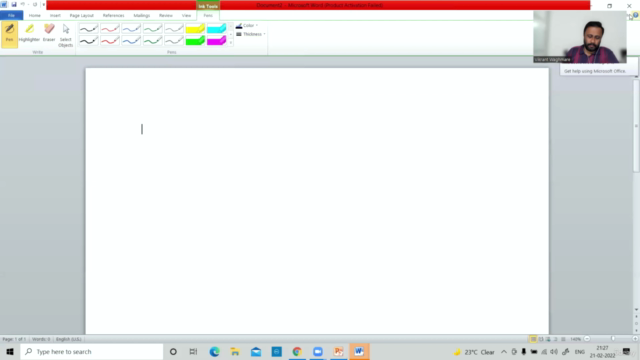Click inside the blank document page
The width and height of the screenshot is (640, 360).
[x=317, y=201]
